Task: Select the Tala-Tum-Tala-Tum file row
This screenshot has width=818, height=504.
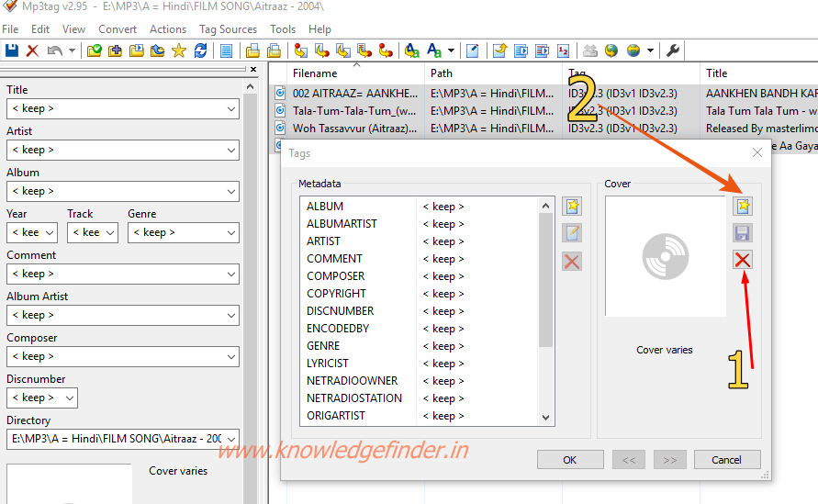Action: point(543,110)
